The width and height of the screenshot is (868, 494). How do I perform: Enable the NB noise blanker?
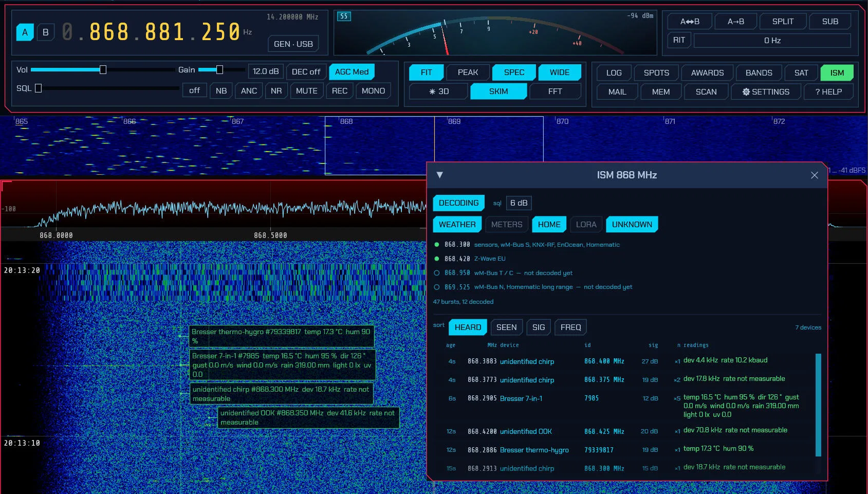221,90
